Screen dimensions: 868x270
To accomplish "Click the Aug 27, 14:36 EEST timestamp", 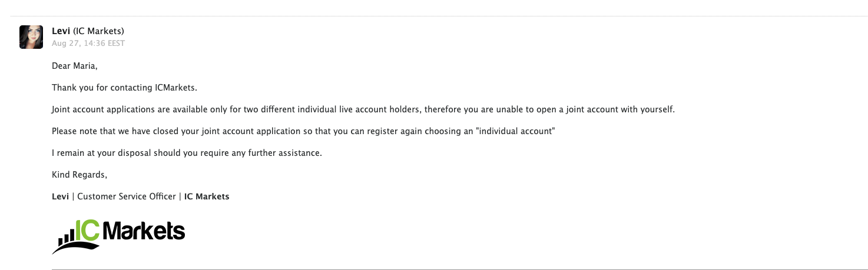I will tap(88, 44).
